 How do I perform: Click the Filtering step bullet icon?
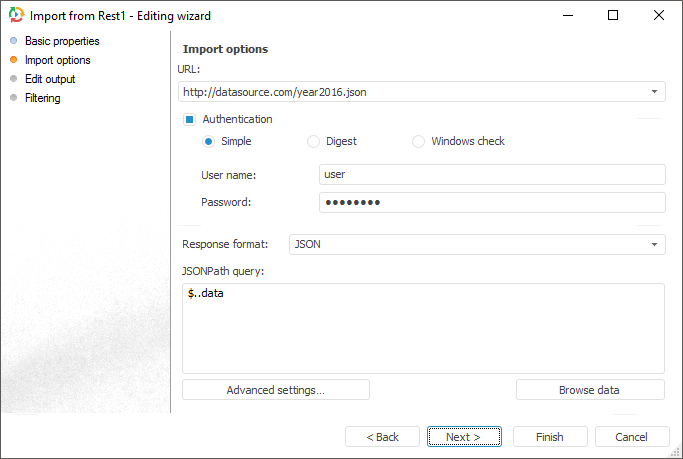(13, 98)
